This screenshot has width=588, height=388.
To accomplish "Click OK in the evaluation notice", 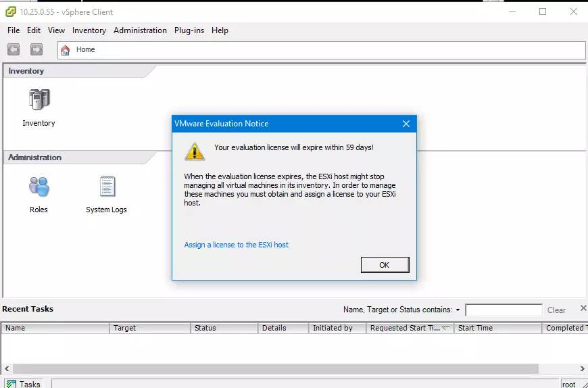I will pos(385,265).
